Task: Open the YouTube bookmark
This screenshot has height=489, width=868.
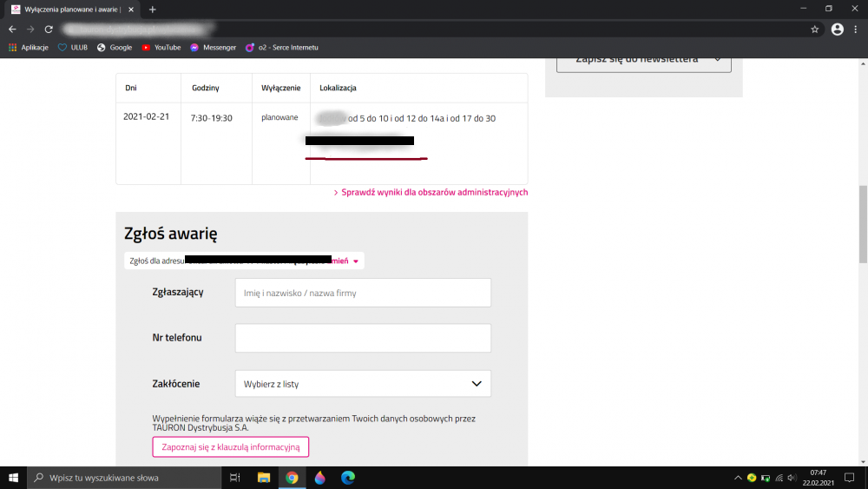Action: [x=161, y=48]
